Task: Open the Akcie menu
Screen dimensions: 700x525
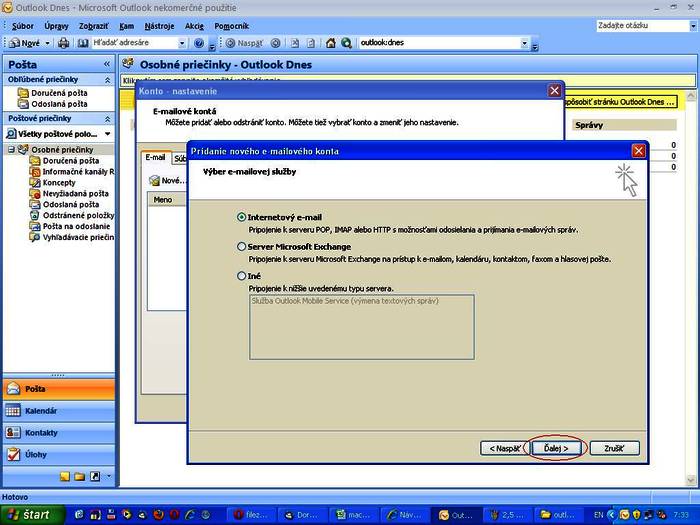Action: [x=194, y=26]
